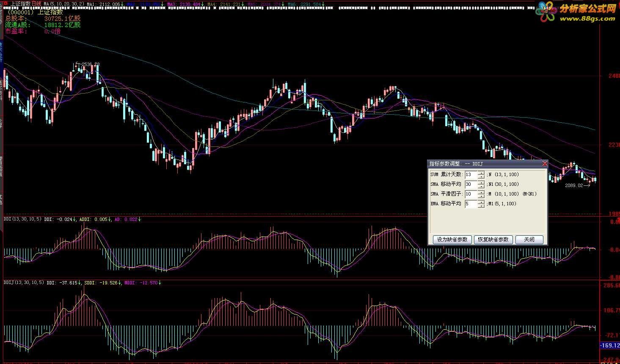
Task: Increase the EMA 移动平均 value with up arrow
Action: point(481,202)
